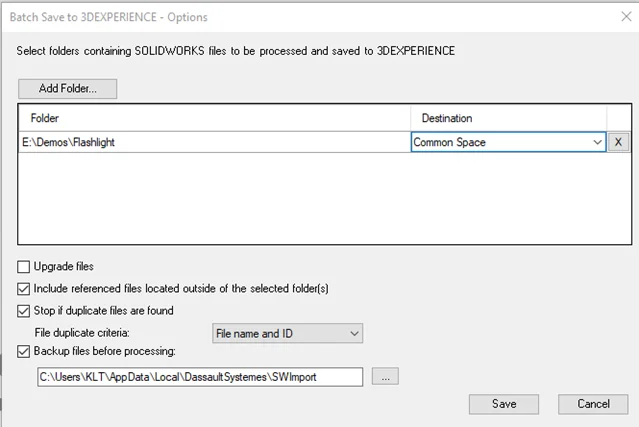This screenshot has height=427, width=639.
Task: Enable the Upgrade files checkbox
Action: click(x=24, y=267)
